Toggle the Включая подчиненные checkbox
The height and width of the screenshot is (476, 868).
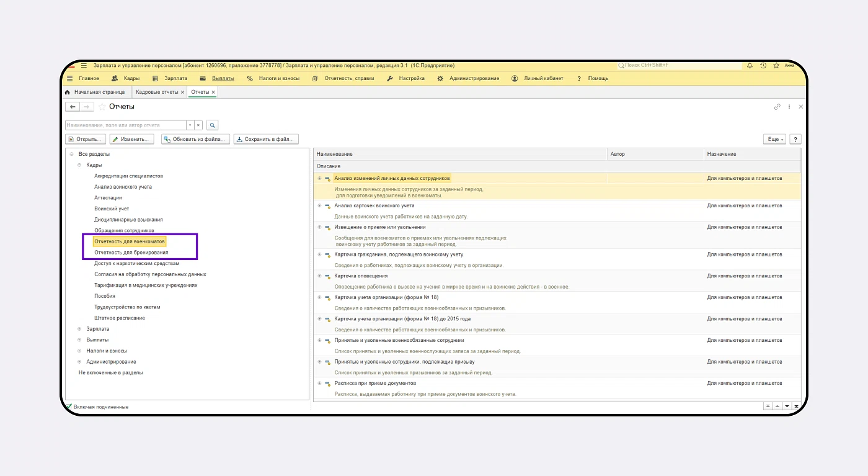[x=69, y=406]
